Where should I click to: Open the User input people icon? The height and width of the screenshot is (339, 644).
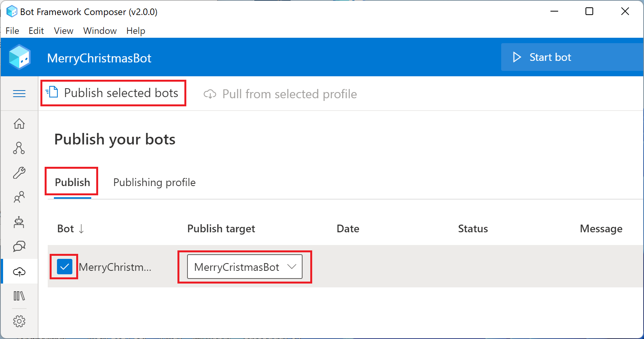pyautogui.click(x=19, y=198)
